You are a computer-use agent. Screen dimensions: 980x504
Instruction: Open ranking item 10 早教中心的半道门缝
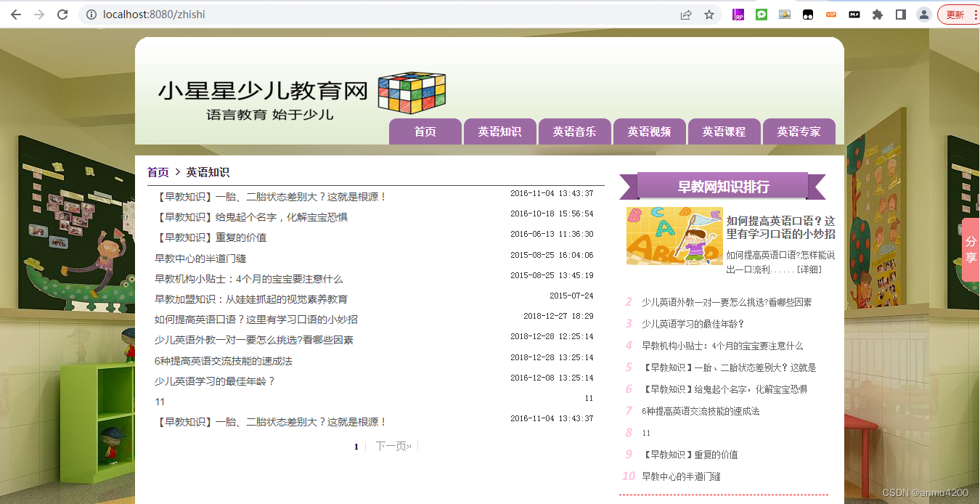(681, 476)
